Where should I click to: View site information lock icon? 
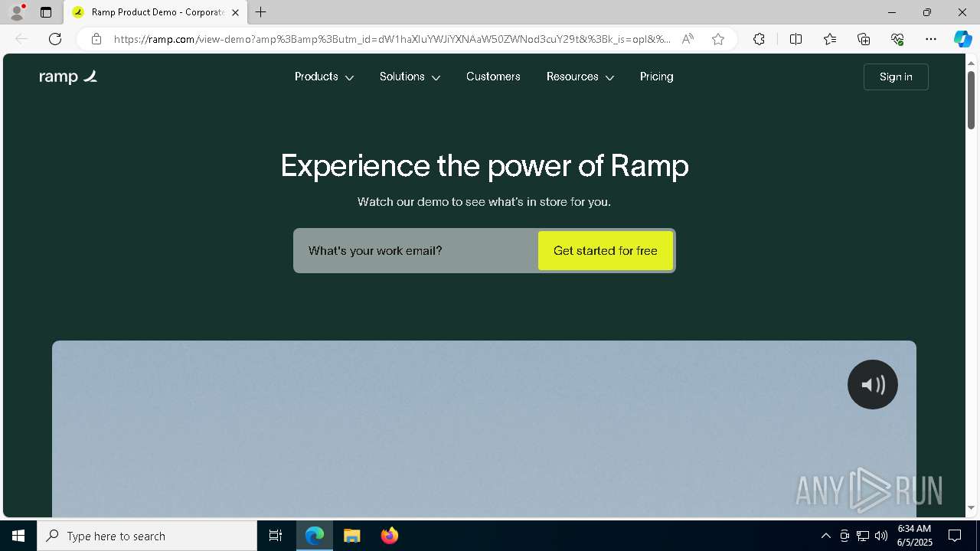tap(96, 39)
